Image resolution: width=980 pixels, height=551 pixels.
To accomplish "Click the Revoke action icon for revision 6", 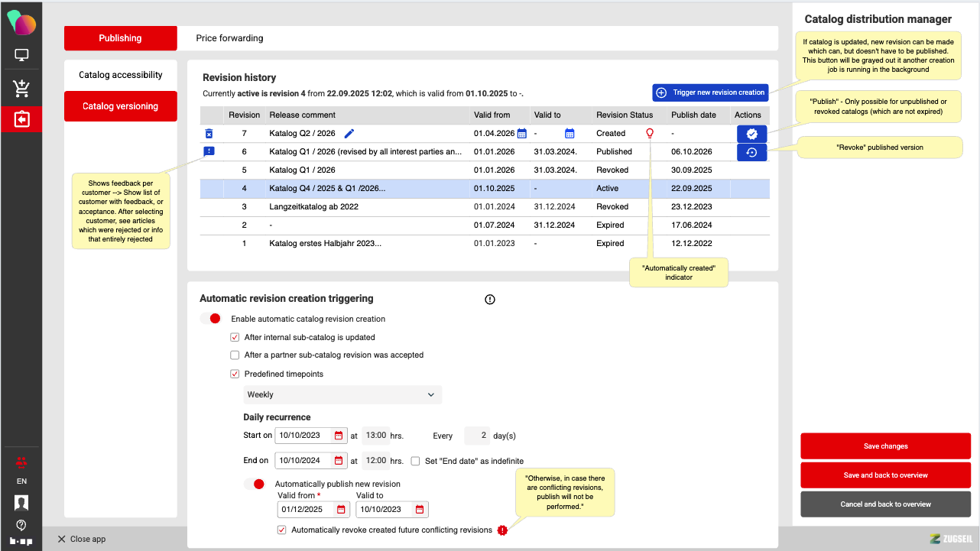I will click(751, 152).
